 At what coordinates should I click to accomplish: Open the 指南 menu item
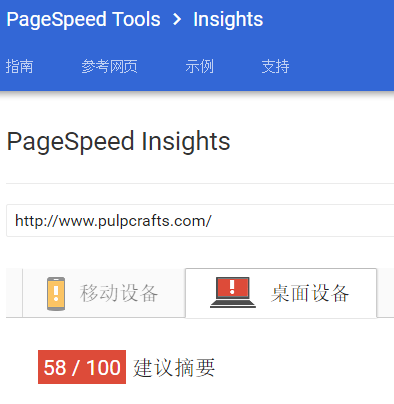[19, 66]
